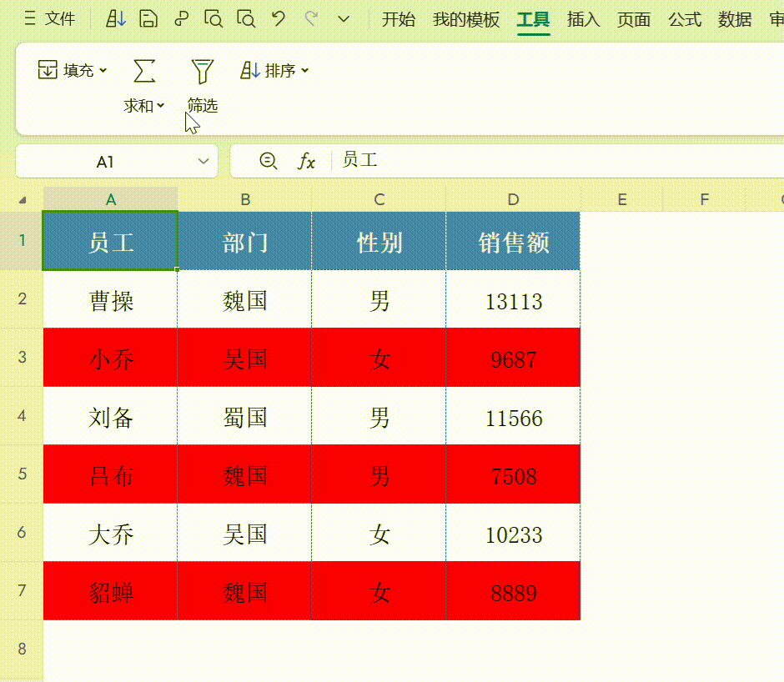Select red cell with value 9687
The width and height of the screenshot is (784, 682).
point(513,358)
